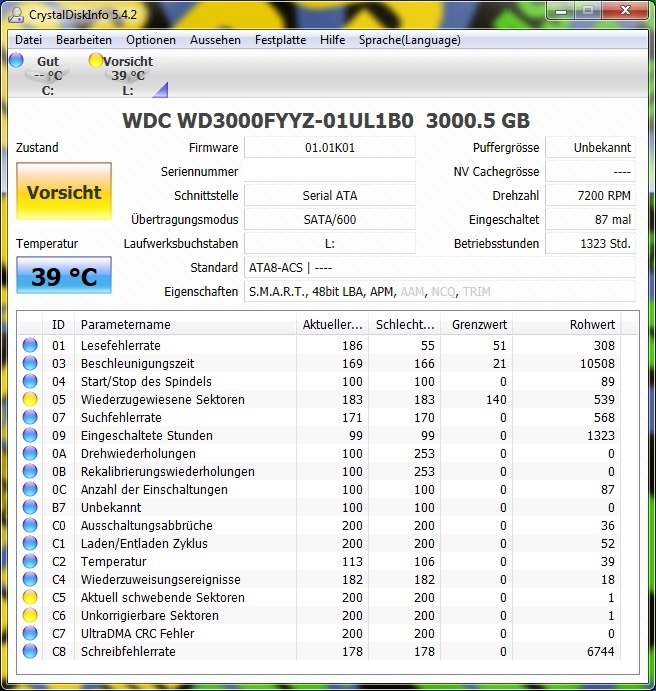Click the Firmware value 01.01K01
The height and width of the screenshot is (691, 656).
click(330, 148)
